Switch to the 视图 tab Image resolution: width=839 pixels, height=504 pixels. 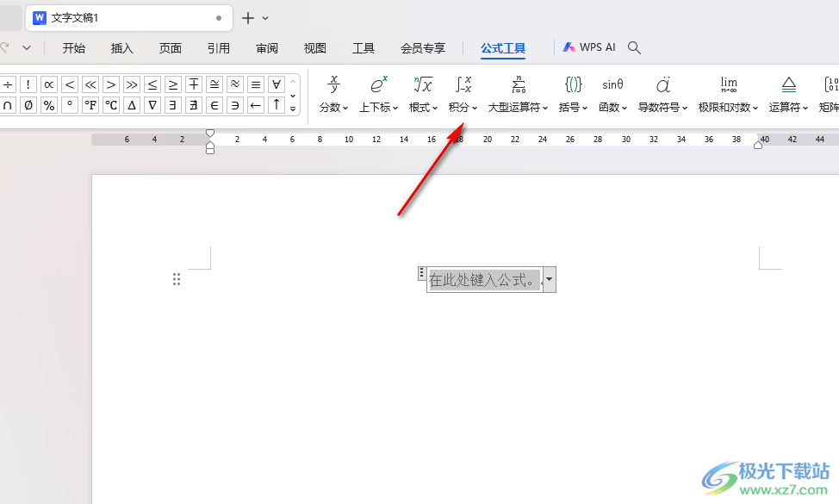point(315,48)
